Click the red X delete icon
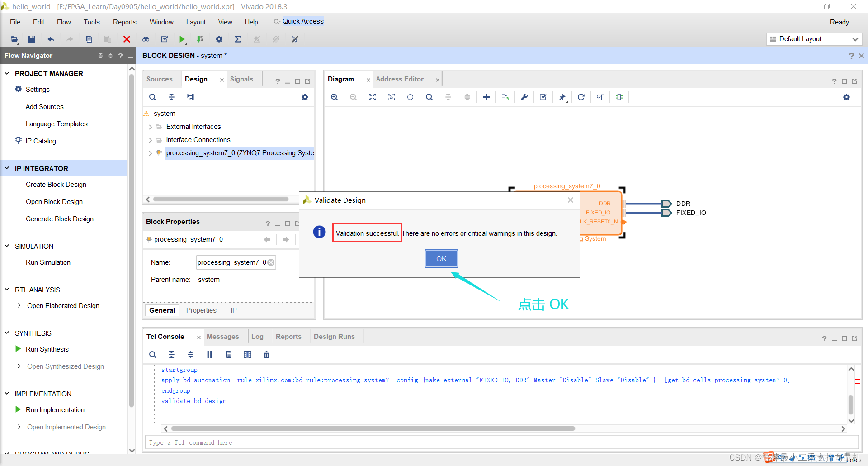This screenshot has width=868, height=466. (x=127, y=39)
